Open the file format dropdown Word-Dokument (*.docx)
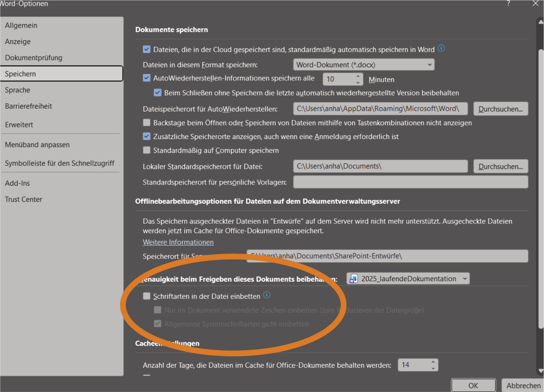Image resolution: width=544 pixels, height=392 pixels. pos(364,65)
